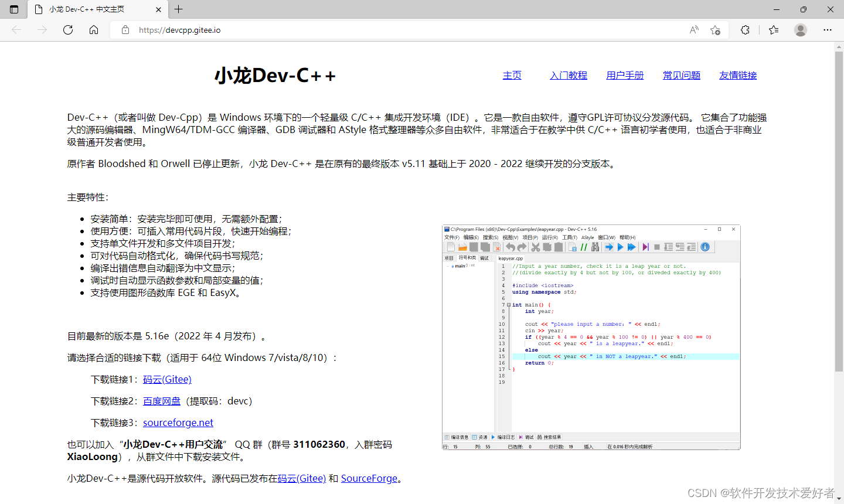Screen dimensions: 844x504
Task: Restore down the browser window
Action: (x=804, y=9)
